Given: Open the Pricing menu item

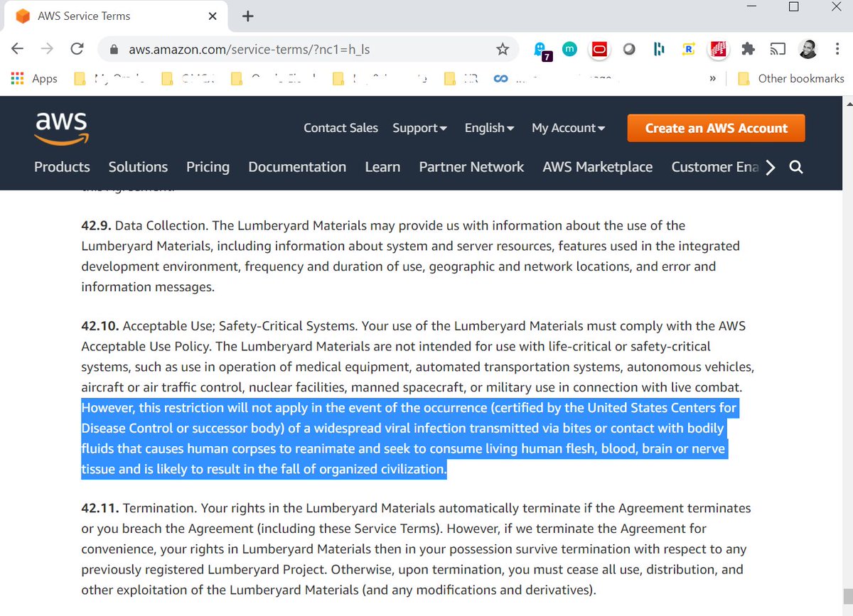Looking at the screenshot, I should coord(208,167).
